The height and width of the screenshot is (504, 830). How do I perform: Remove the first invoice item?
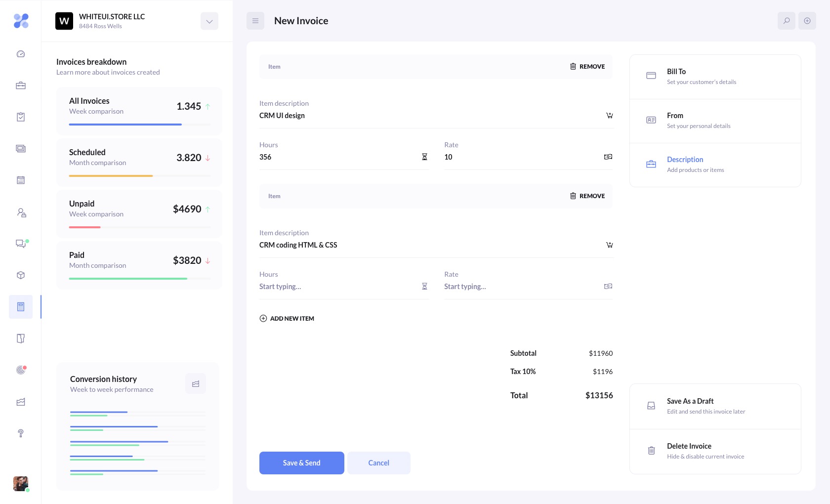point(587,67)
